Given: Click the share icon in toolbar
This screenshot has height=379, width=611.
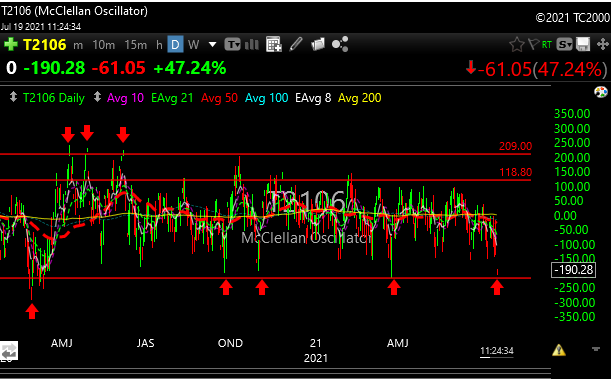Looking at the screenshot, I should pos(340,44).
